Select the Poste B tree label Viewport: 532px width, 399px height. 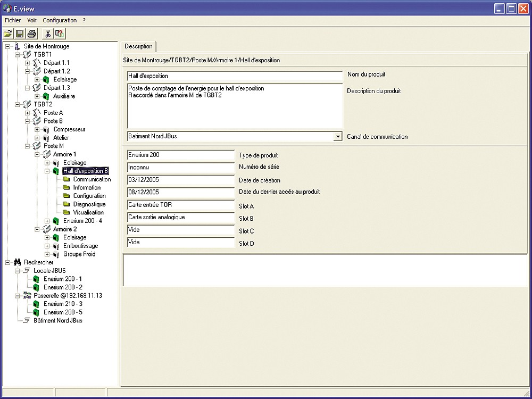click(53, 121)
